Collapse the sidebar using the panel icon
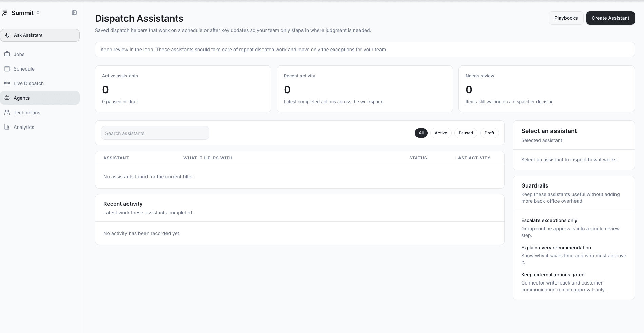 74,12
